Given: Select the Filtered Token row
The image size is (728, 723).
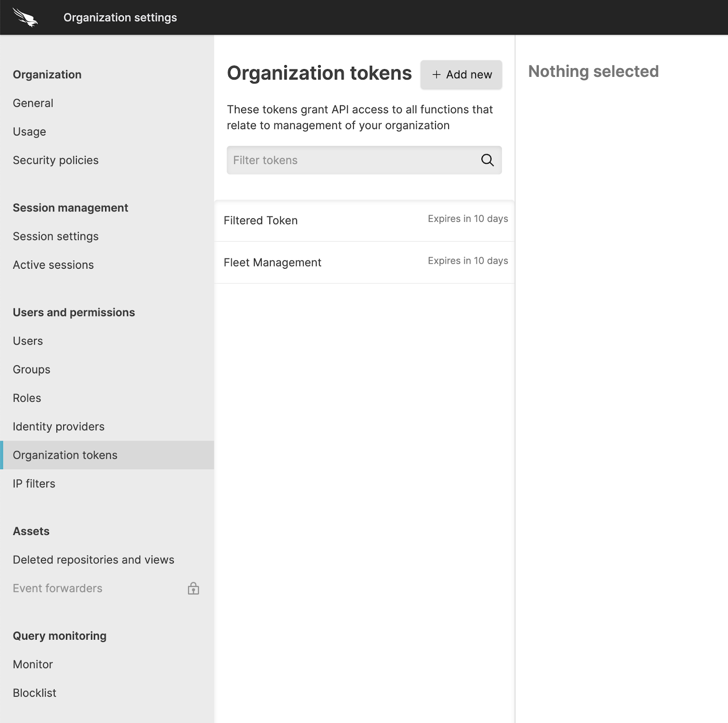Looking at the screenshot, I should tap(364, 221).
